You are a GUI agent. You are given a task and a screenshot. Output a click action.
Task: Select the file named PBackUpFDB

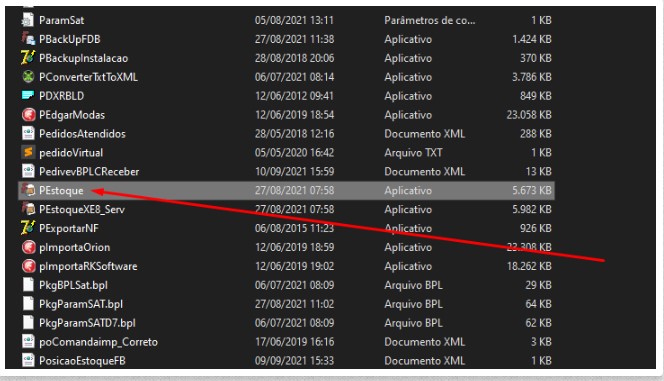(69, 39)
